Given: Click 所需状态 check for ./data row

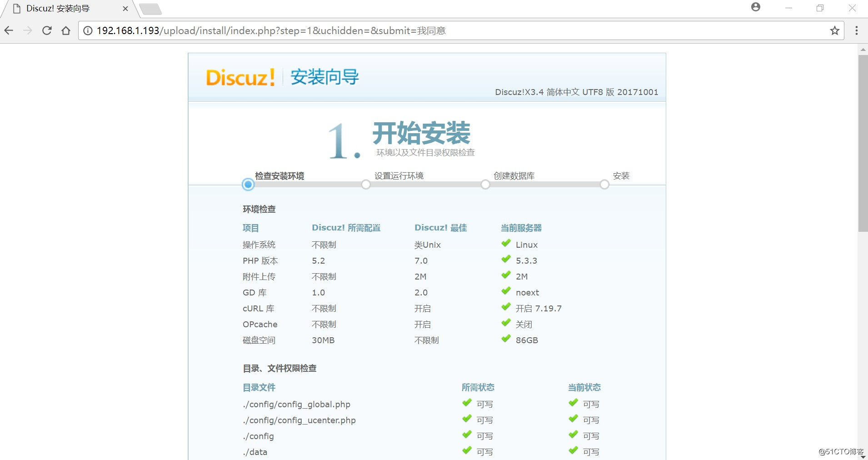Looking at the screenshot, I should coord(467,450).
